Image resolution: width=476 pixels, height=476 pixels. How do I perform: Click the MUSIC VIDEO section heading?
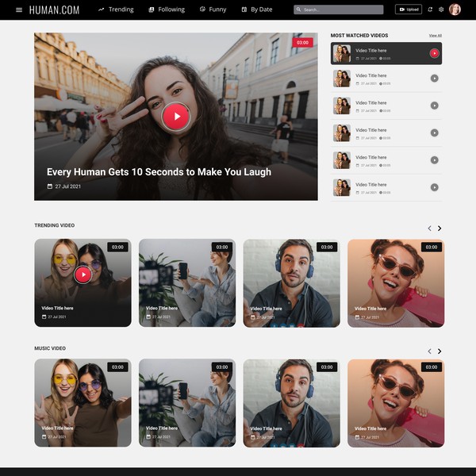pyautogui.click(x=50, y=348)
